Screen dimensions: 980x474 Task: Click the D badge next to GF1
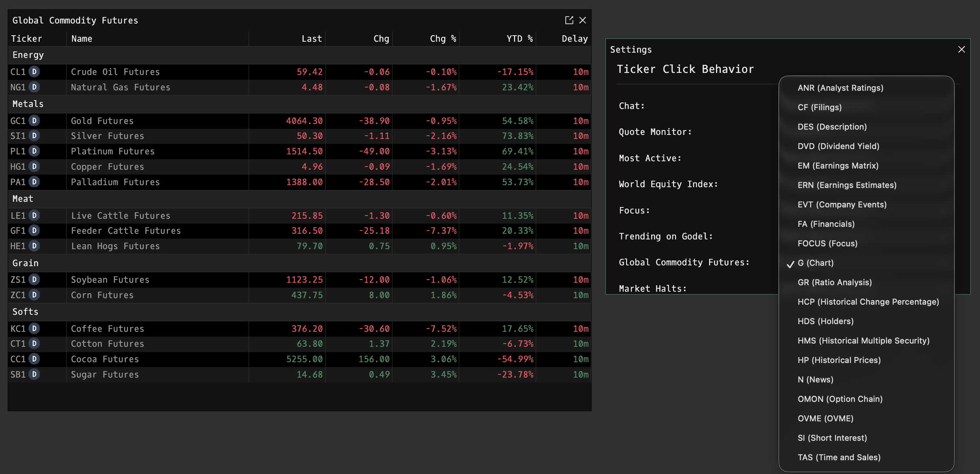pos(34,231)
